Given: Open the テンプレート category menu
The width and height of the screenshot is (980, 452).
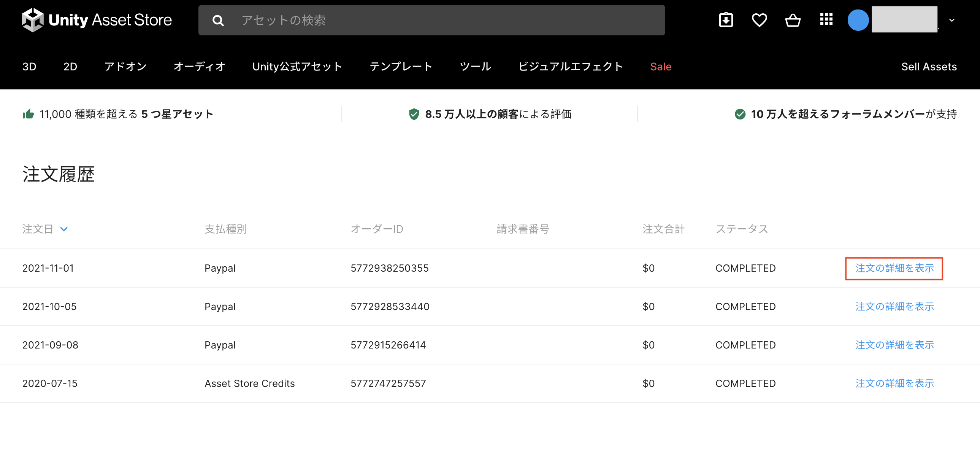Looking at the screenshot, I should [401, 67].
